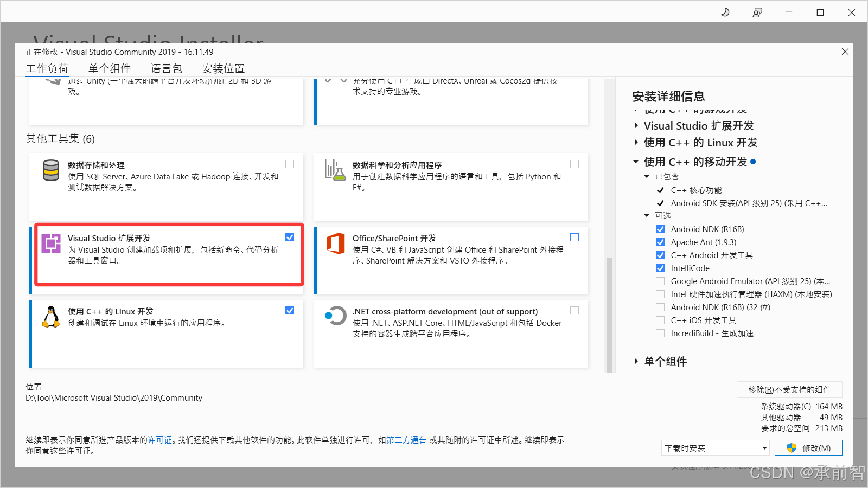The image size is (868, 488).
Task: Click the Linux penguin icon
Action: [51, 317]
